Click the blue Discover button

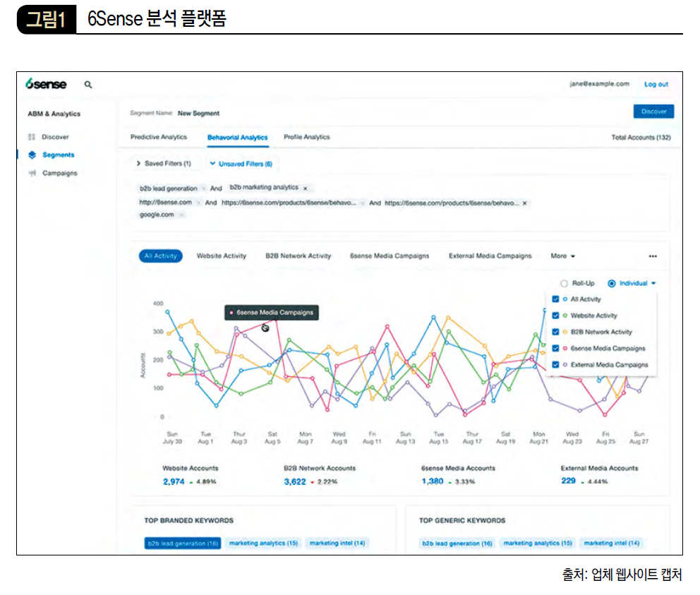tap(653, 112)
